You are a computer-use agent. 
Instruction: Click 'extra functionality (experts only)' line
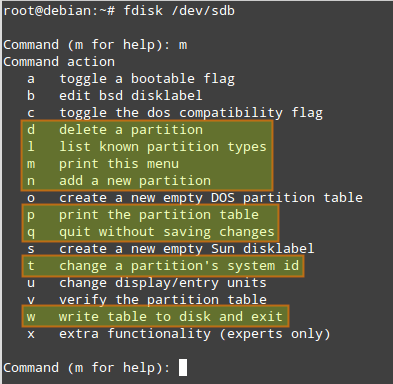[179, 334]
